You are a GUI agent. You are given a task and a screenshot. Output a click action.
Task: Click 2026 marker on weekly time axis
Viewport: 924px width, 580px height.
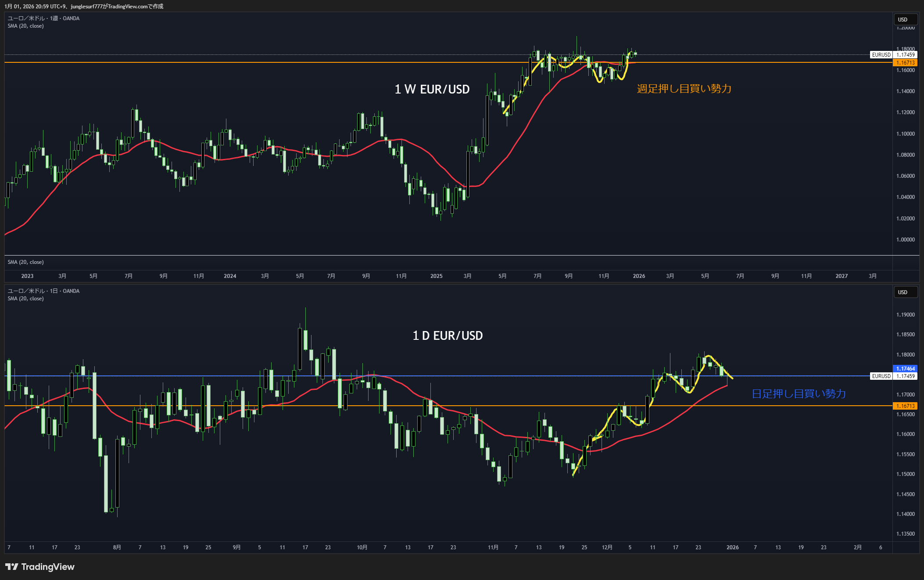click(x=639, y=276)
